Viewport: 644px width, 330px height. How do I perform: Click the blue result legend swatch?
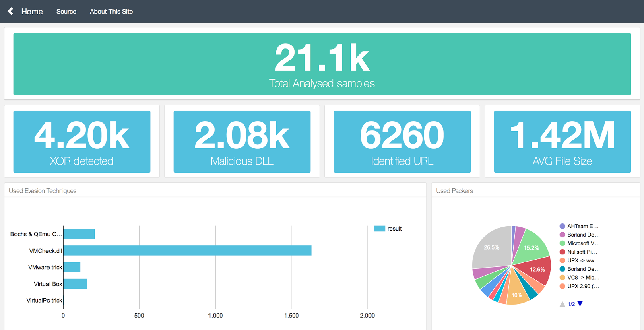(379, 229)
